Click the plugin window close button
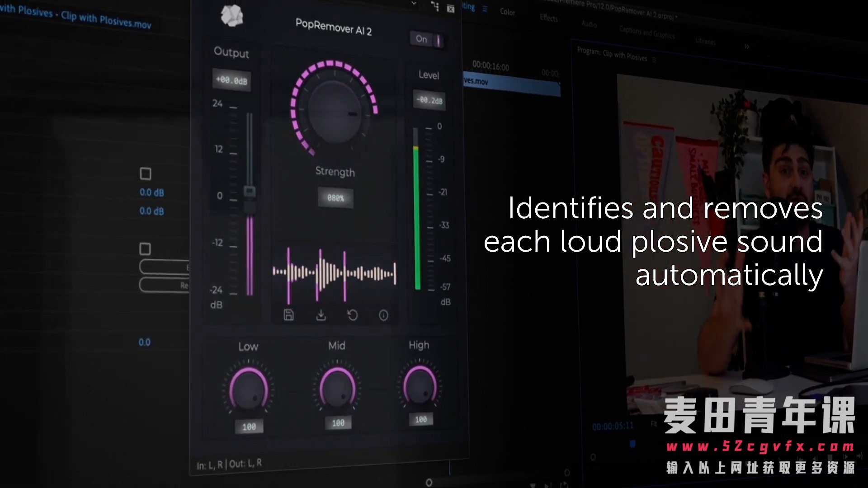 pos(451,9)
